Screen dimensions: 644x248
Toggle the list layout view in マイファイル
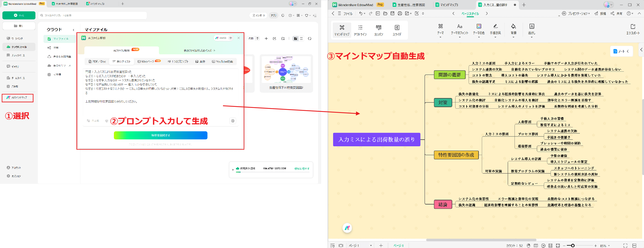point(302,38)
